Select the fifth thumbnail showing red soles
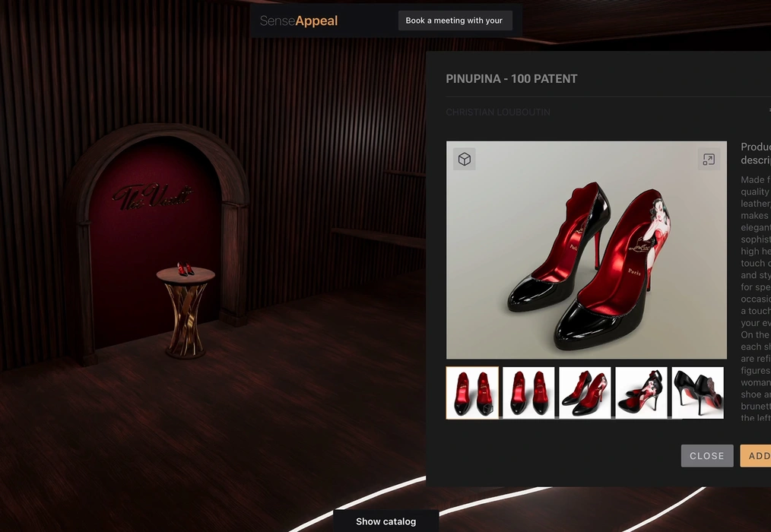 pos(697,393)
